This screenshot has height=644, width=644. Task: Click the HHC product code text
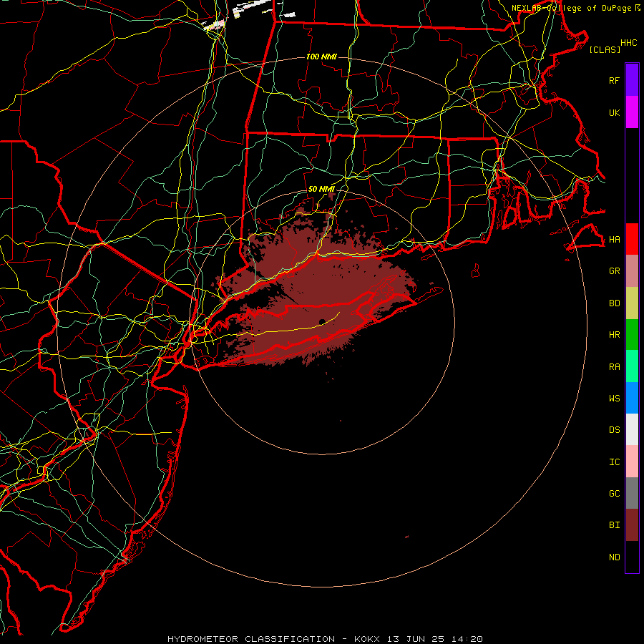point(628,43)
